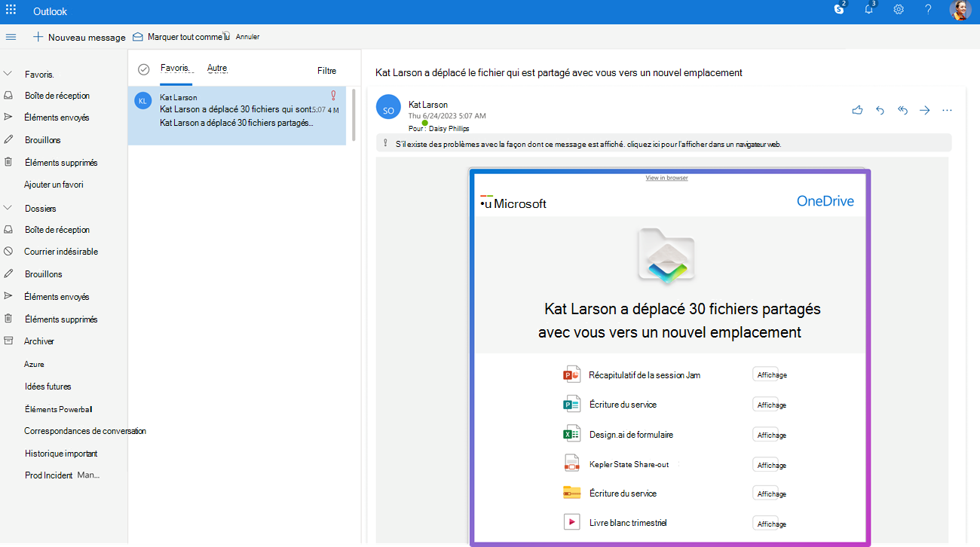Open Courrier indésirable folder
This screenshot has width=980, height=547.
61,252
